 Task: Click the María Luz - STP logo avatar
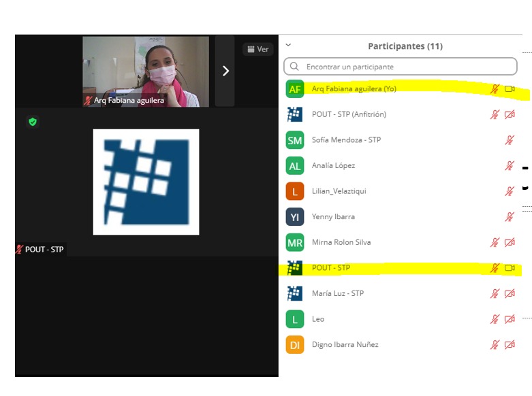point(295,293)
